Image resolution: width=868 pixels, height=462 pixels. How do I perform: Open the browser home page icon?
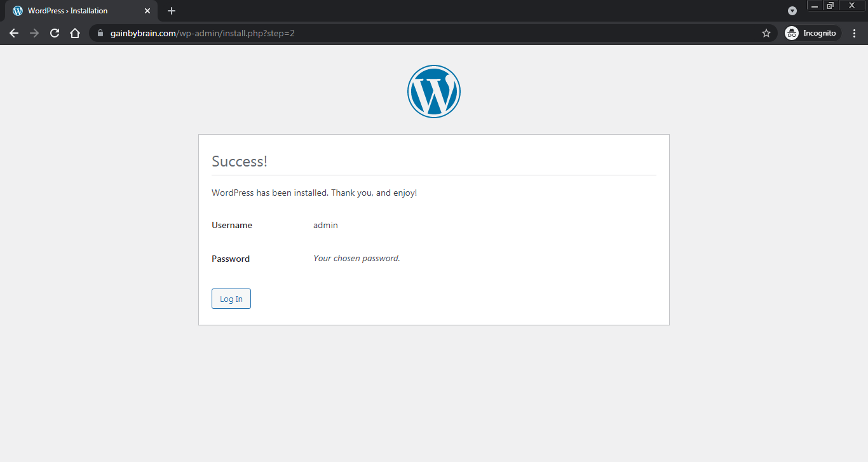click(75, 33)
